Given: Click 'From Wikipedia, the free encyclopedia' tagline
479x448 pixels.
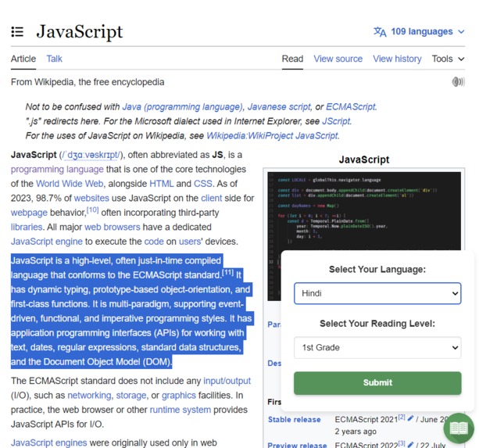Looking at the screenshot, I should pos(88,82).
